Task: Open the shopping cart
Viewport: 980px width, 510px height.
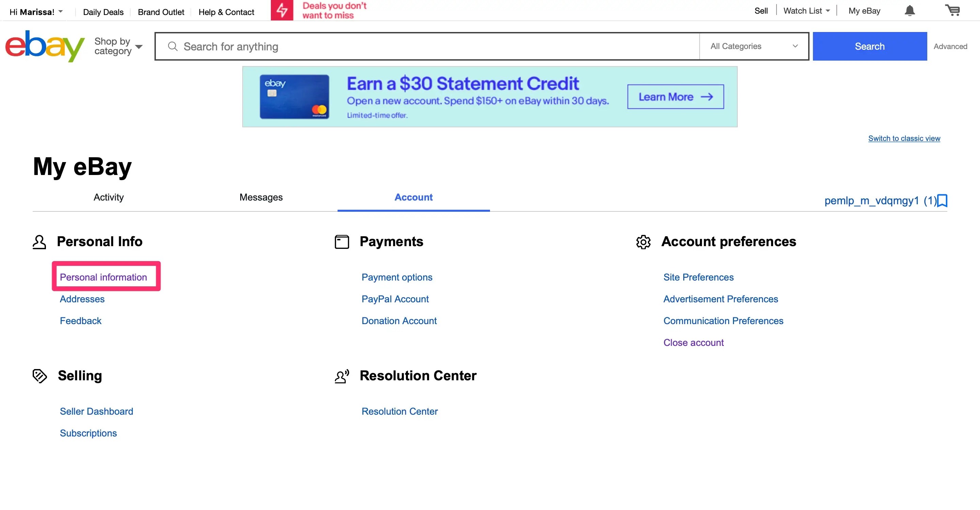Action: 952,11
